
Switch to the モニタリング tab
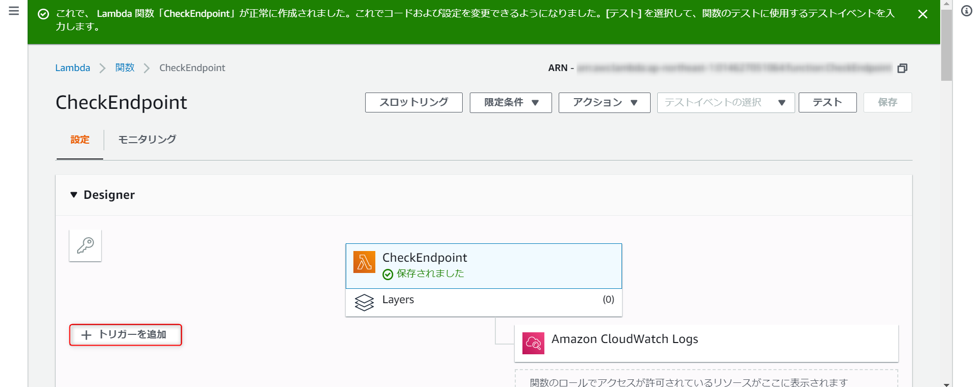click(x=147, y=140)
